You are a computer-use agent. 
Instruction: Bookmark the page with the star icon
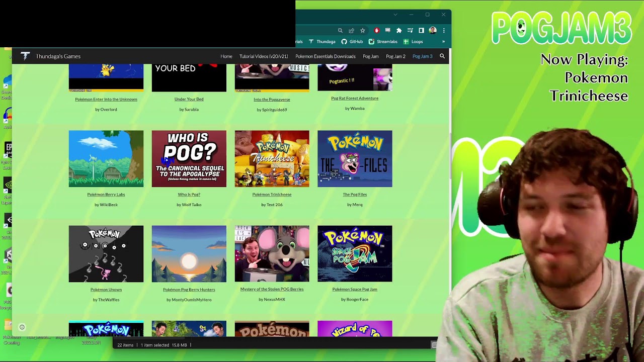tap(362, 31)
